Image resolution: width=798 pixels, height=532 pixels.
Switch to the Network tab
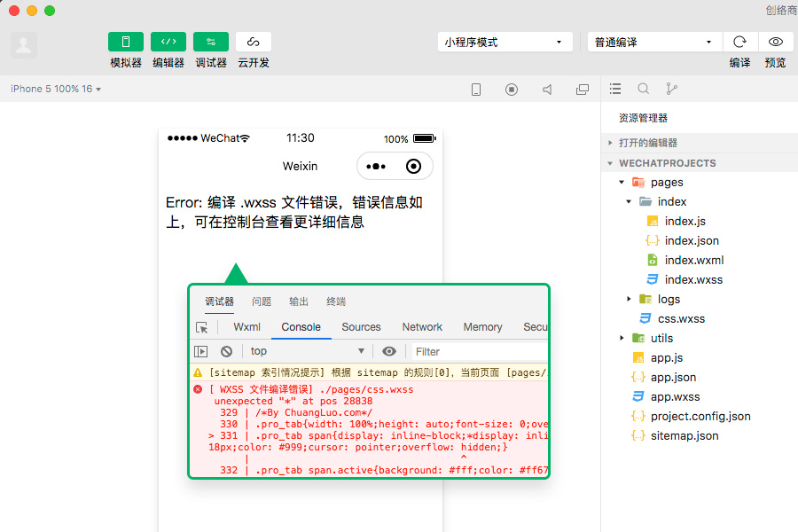(x=421, y=326)
